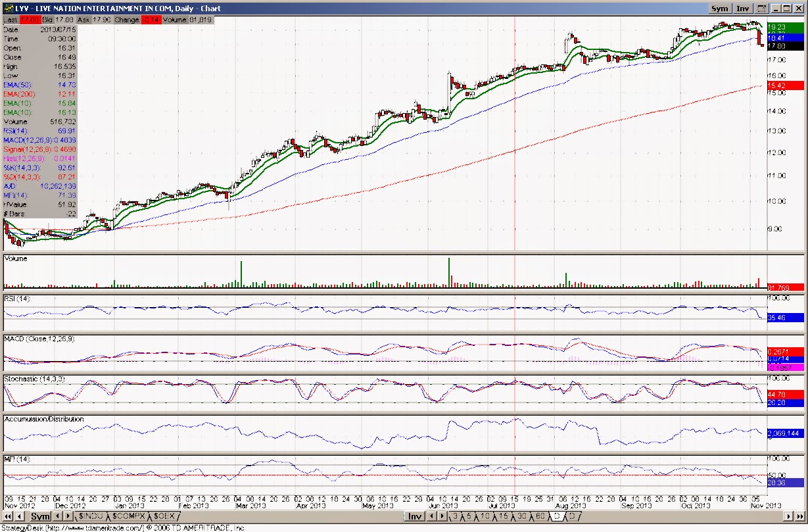
Task: Click the %K(14,3,3) data row
Action: [x=39, y=168]
